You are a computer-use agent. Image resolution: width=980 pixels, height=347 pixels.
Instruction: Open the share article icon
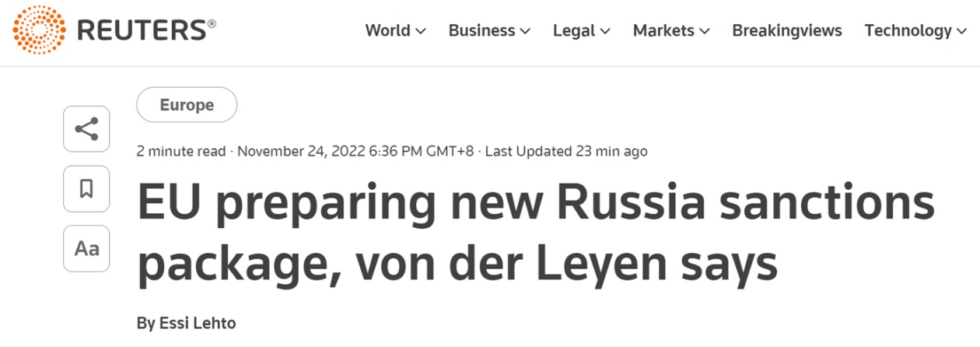(86, 129)
